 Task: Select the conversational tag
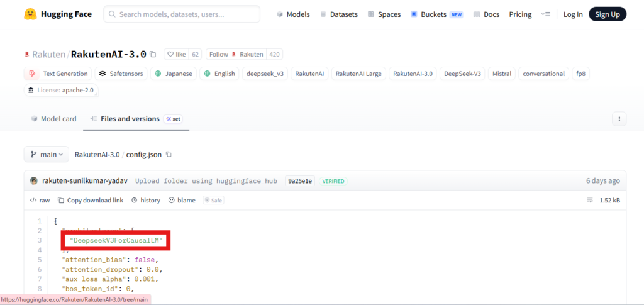point(544,74)
